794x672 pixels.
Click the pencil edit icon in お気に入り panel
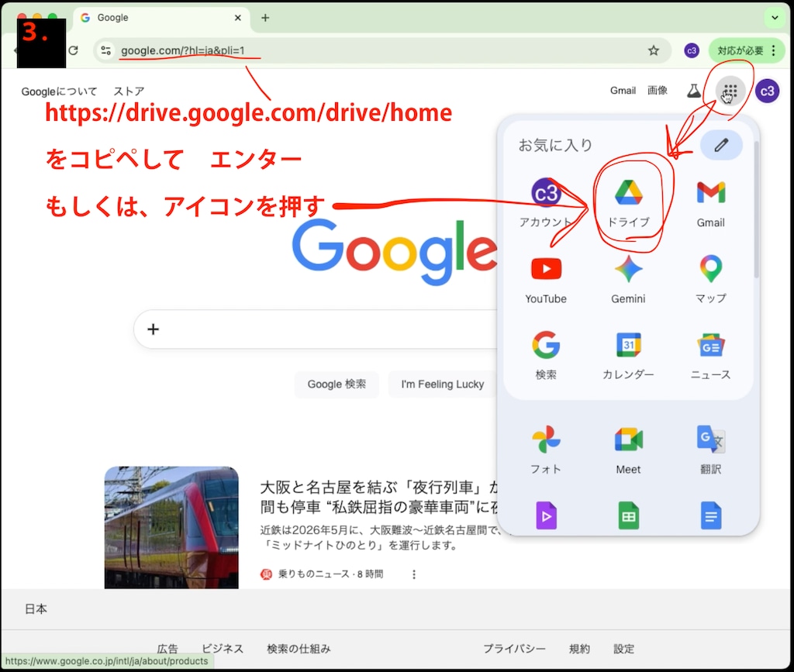pyautogui.click(x=721, y=145)
